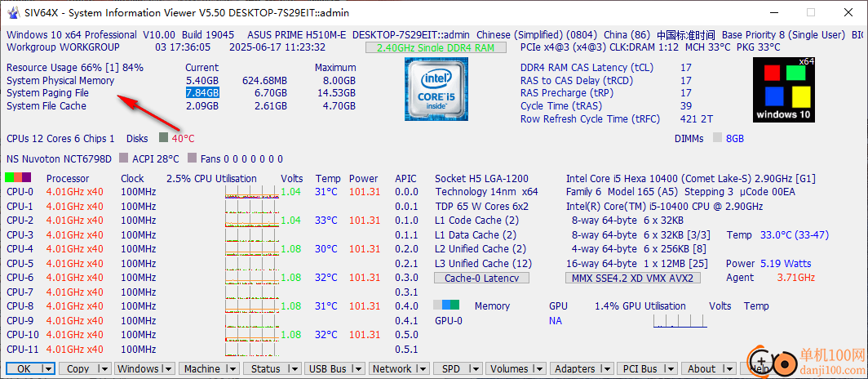
Task: Open the Copy button dropdown arrow
Action: point(104,368)
